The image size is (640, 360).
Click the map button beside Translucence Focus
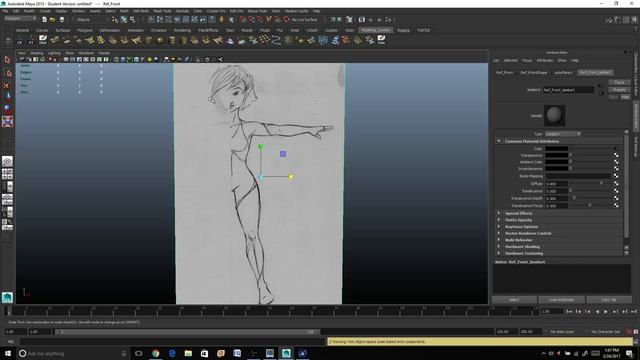tap(616, 206)
